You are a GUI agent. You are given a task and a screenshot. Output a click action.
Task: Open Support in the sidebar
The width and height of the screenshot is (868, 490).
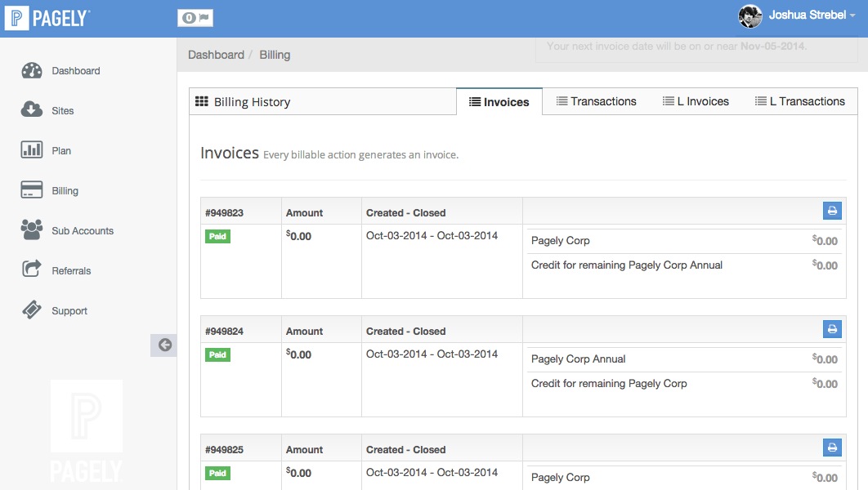69,311
